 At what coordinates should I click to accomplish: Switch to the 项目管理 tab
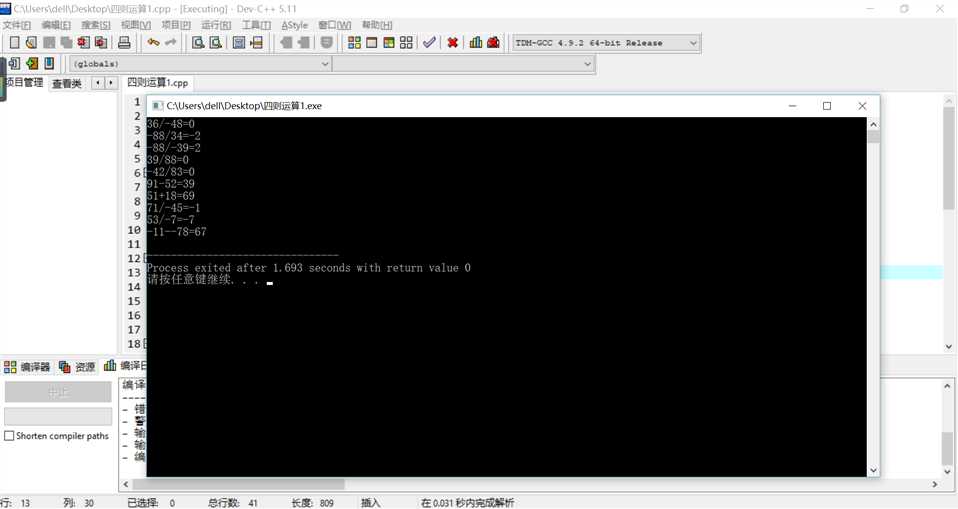pyautogui.click(x=25, y=82)
